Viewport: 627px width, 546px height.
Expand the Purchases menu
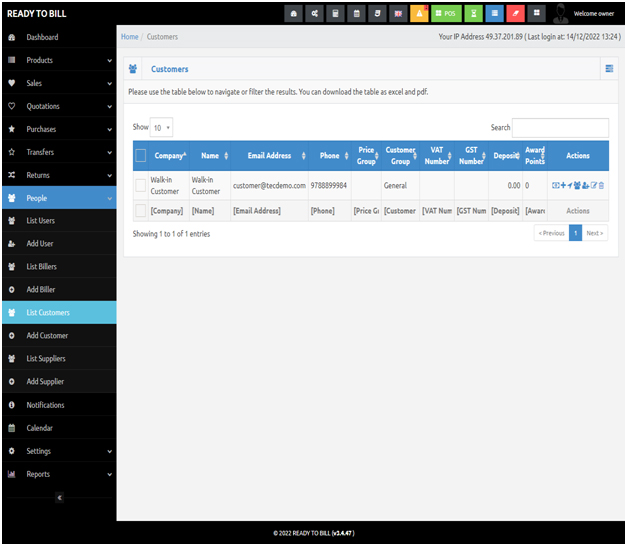point(59,129)
